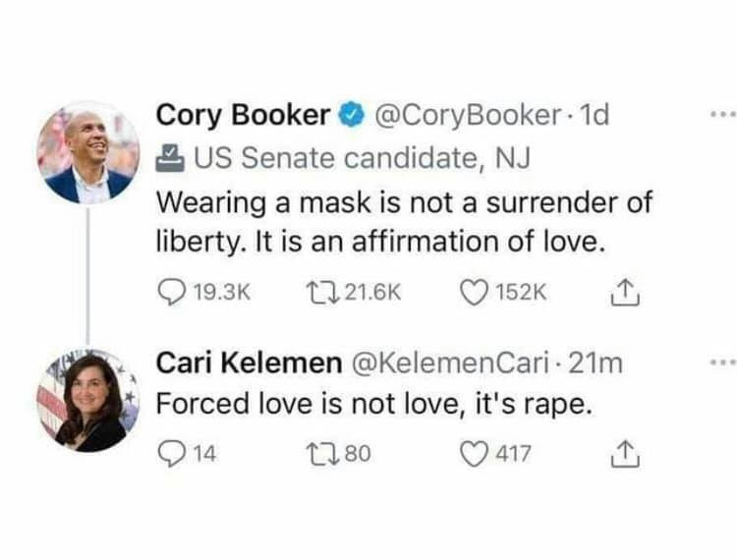Click the ballot box icon before US Senate candidate

pyautogui.click(x=170, y=154)
